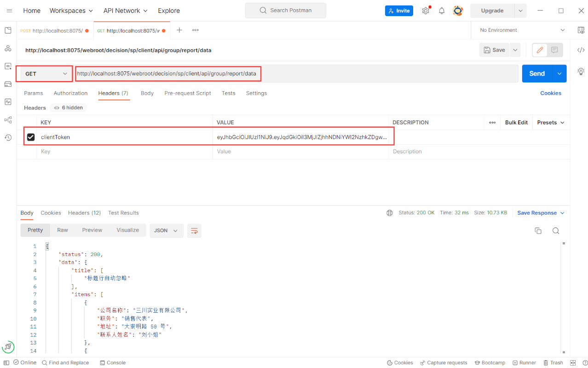Open the user avatar menu
Image resolution: width=588 pixels, height=368 pixels.
click(x=458, y=11)
